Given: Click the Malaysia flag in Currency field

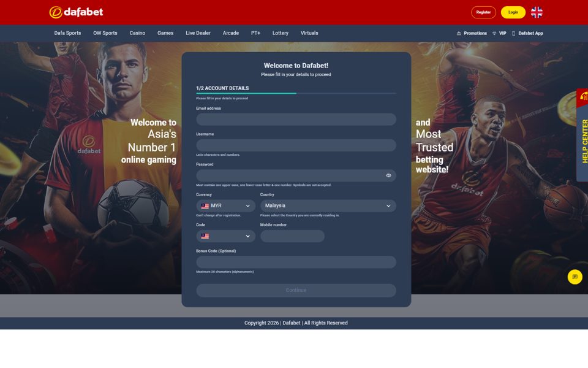Looking at the screenshot, I should point(205,206).
